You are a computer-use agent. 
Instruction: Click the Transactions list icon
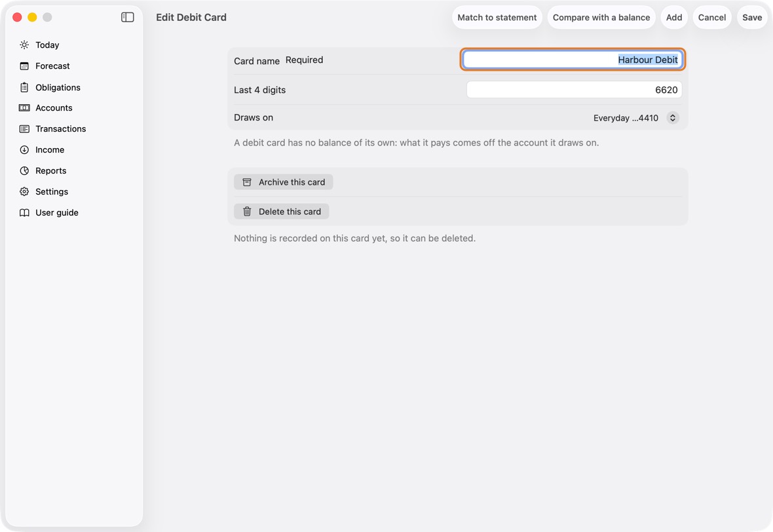[x=24, y=128]
